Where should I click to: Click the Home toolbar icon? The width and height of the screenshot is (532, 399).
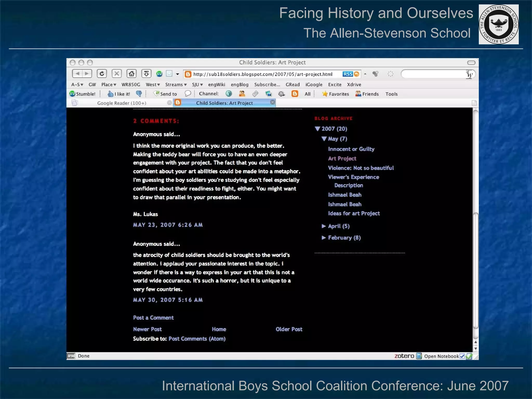[x=131, y=74]
